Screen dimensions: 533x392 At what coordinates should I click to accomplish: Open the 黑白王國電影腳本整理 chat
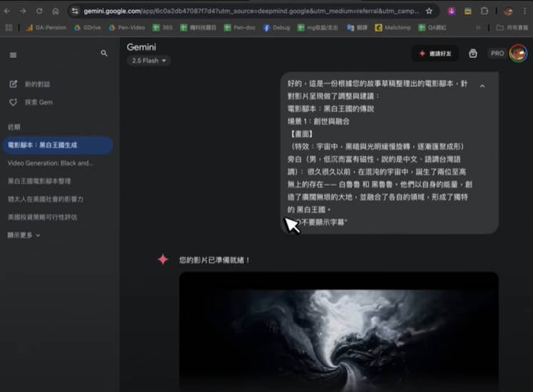pyautogui.click(x=39, y=181)
